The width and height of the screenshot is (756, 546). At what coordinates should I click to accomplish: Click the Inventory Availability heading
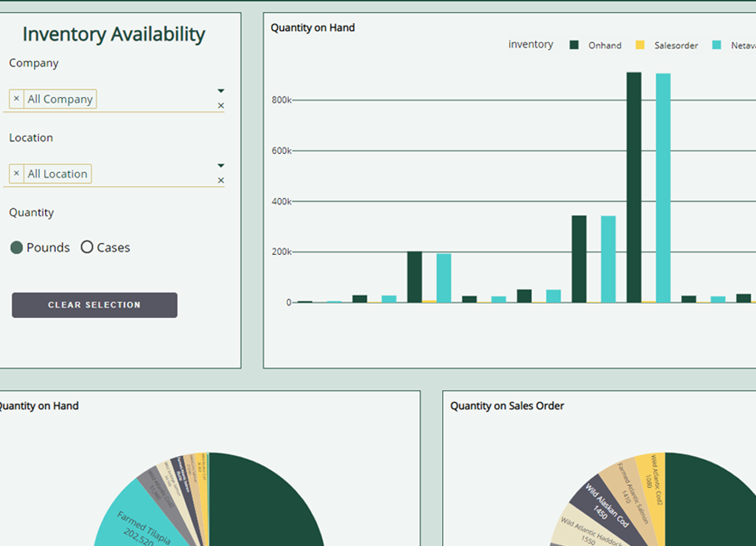coord(114,34)
